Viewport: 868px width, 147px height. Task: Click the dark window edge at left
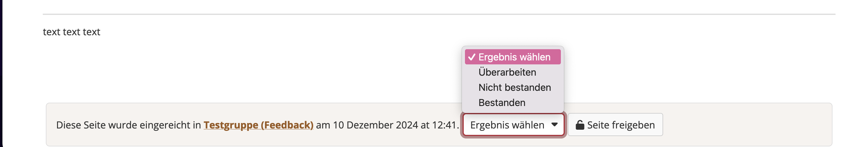pos(1,67)
